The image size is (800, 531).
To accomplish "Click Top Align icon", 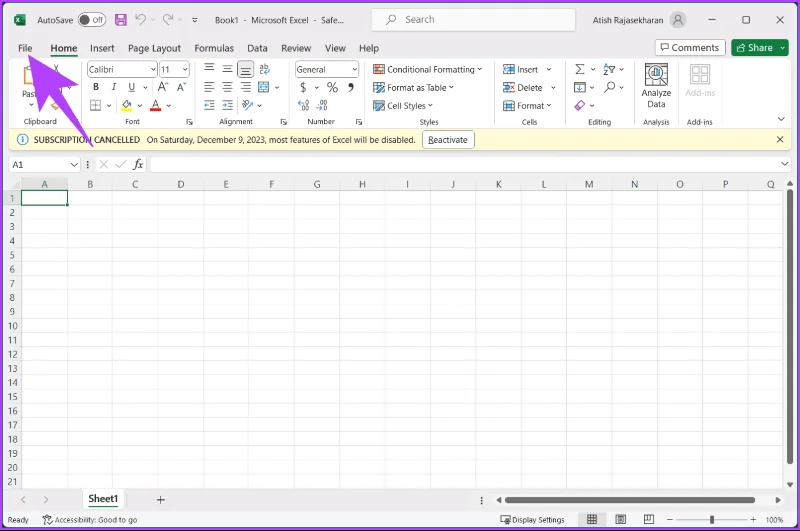I will [x=209, y=69].
